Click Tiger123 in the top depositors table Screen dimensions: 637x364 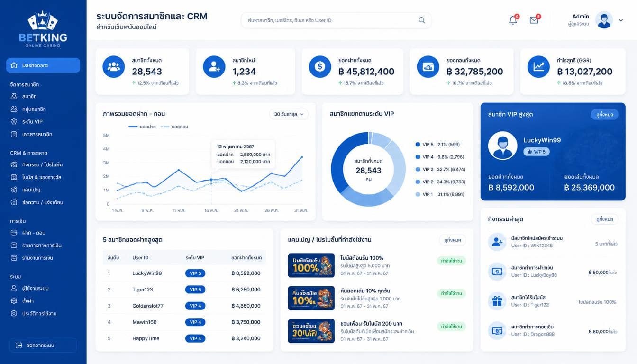point(143,290)
